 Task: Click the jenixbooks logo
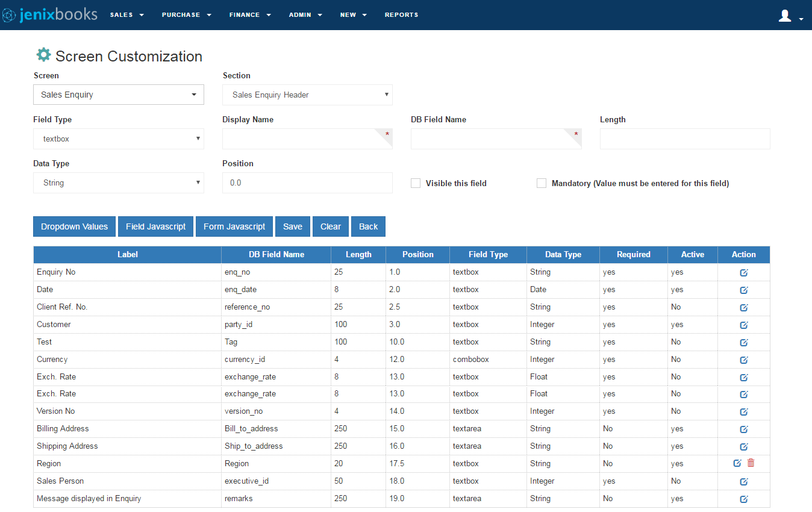[49, 14]
